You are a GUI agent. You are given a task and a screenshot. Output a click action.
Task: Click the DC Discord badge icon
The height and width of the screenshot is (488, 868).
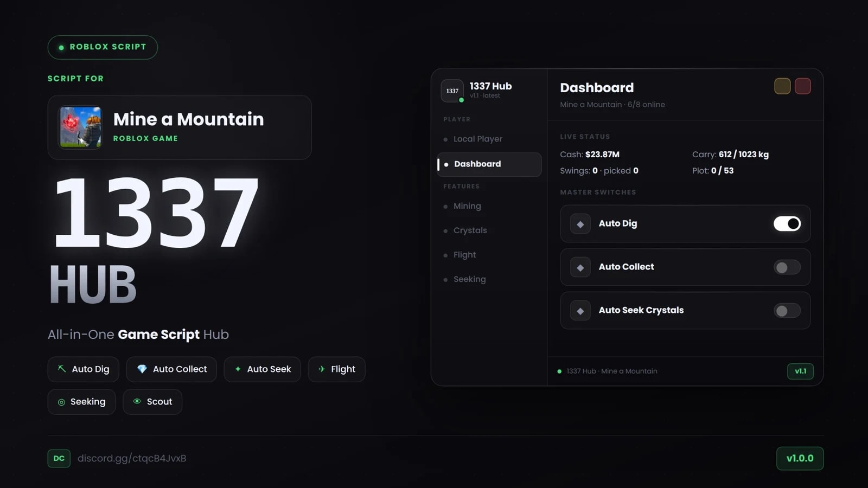click(59, 458)
